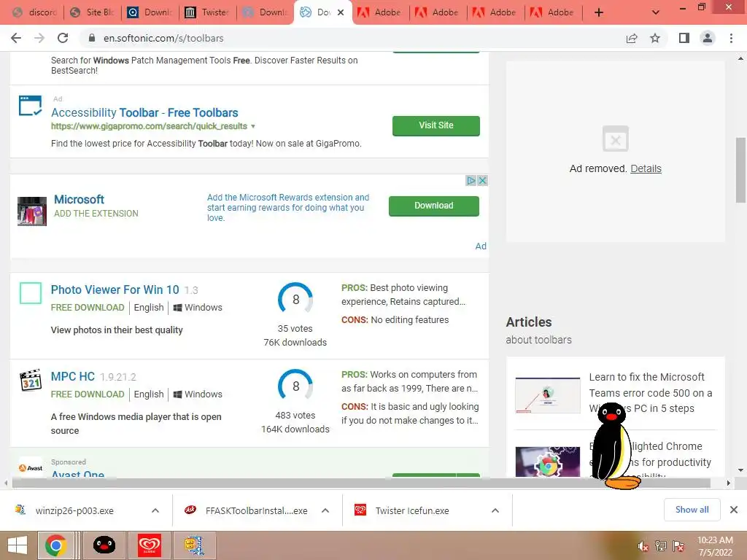Click the Accessibility Toolbar ad icon
Viewport: 747px width, 560px height.
pos(31,106)
